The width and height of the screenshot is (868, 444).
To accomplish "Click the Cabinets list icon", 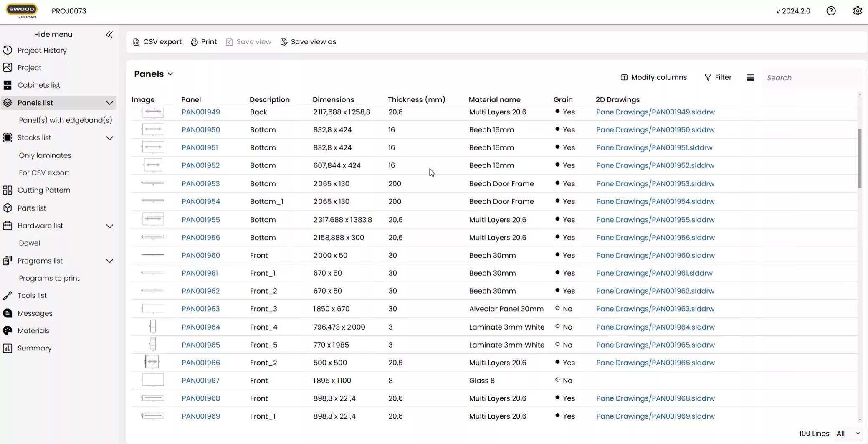I will (8, 85).
